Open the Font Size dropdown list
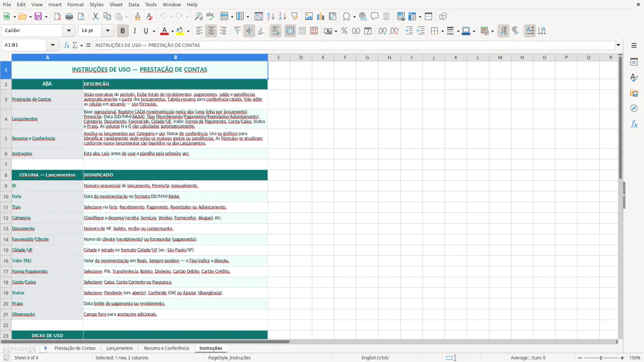644x362 pixels. 108,31
